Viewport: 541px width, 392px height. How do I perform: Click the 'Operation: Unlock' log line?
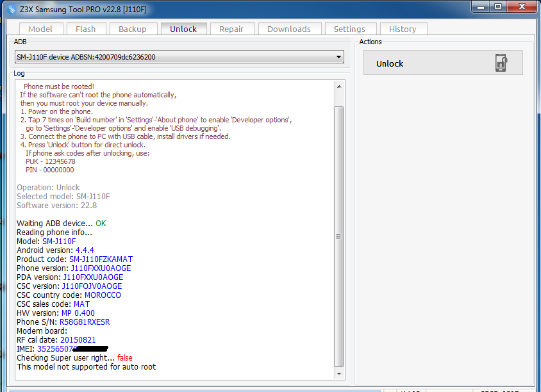[x=48, y=188]
